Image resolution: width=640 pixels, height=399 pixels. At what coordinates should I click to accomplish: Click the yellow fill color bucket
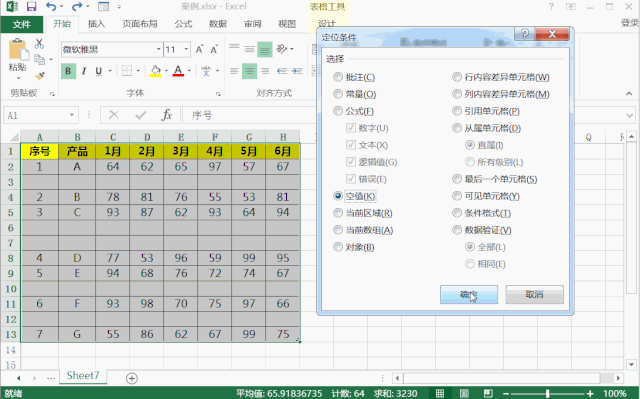click(x=155, y=71)
